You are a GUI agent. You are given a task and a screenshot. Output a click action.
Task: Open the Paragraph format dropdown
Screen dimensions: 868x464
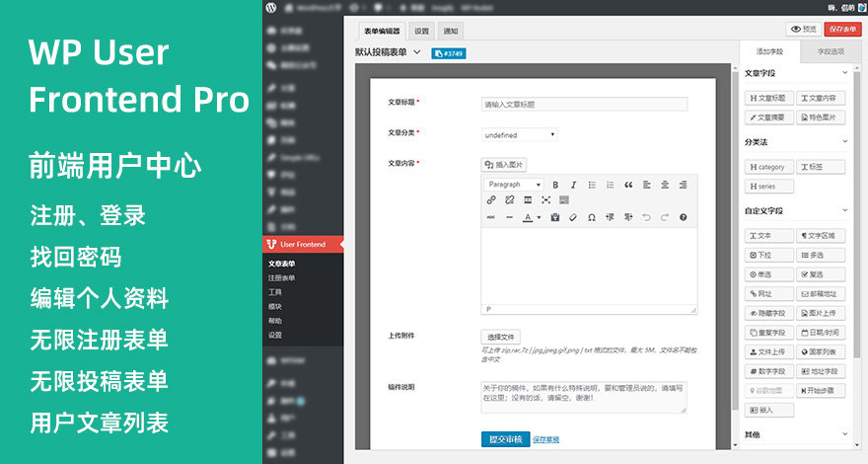[x=514, y=185]
